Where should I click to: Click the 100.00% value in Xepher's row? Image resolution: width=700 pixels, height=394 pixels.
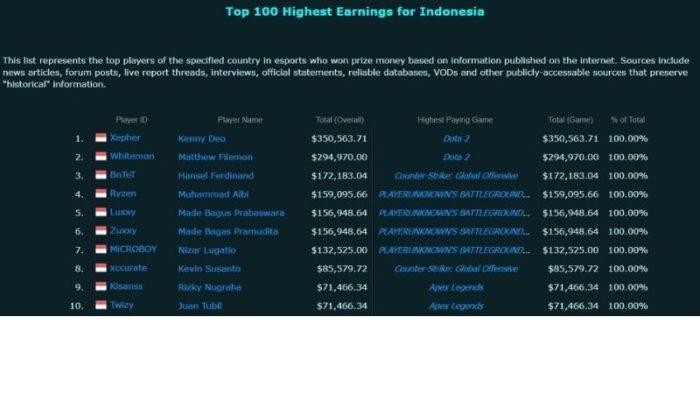(x=628, y=139)
